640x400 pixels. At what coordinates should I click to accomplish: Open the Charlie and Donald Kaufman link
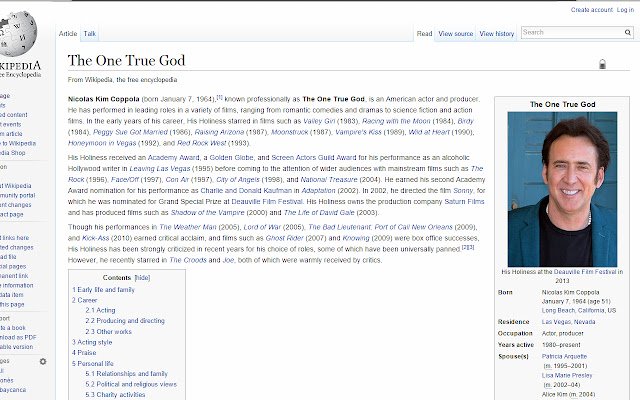point(246,191)
